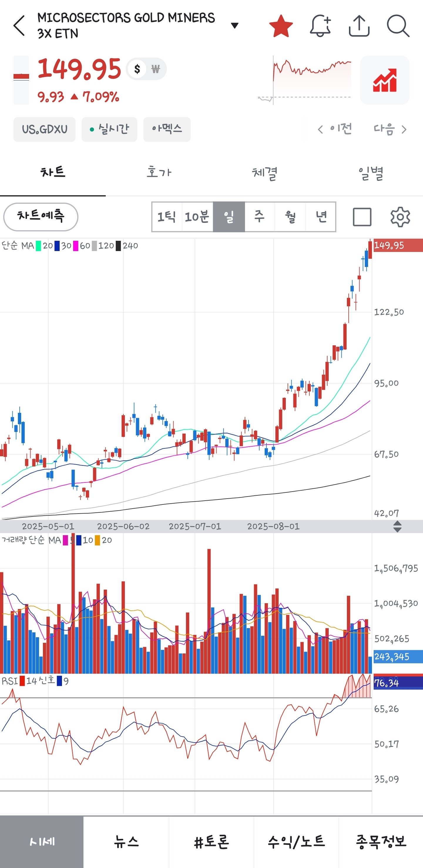Select the 시세 bottom tab
This screenshot has height=868, width=423.
[42, 842]
